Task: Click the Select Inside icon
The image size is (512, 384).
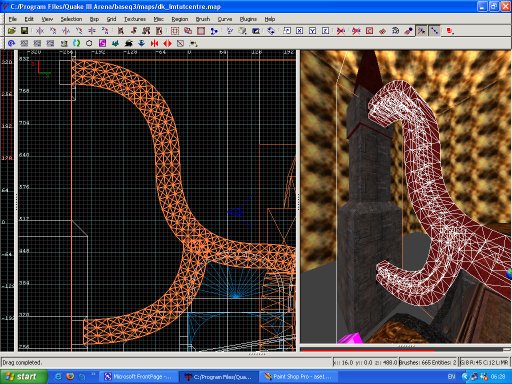Action: [159, 31]
